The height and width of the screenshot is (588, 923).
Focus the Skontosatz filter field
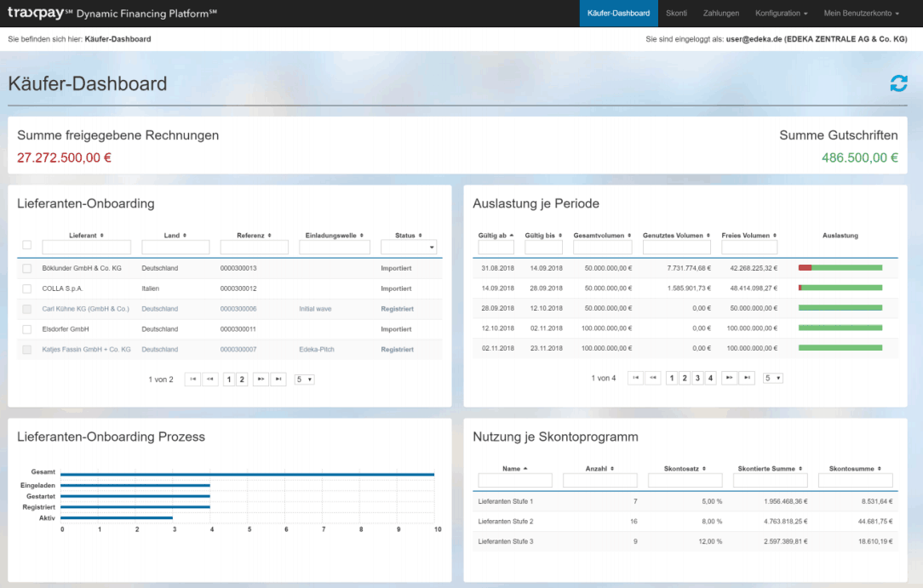tap(685, 481)
